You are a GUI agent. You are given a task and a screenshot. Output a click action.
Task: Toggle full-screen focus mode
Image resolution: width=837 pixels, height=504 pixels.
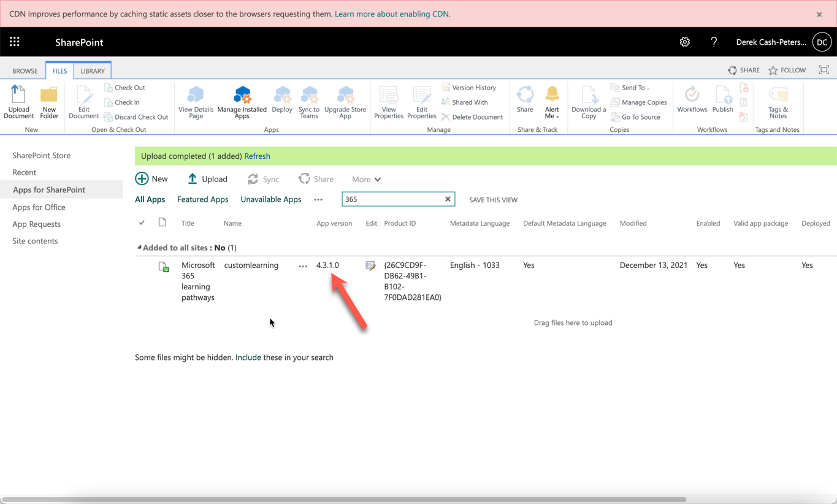(x=824, y=70)
